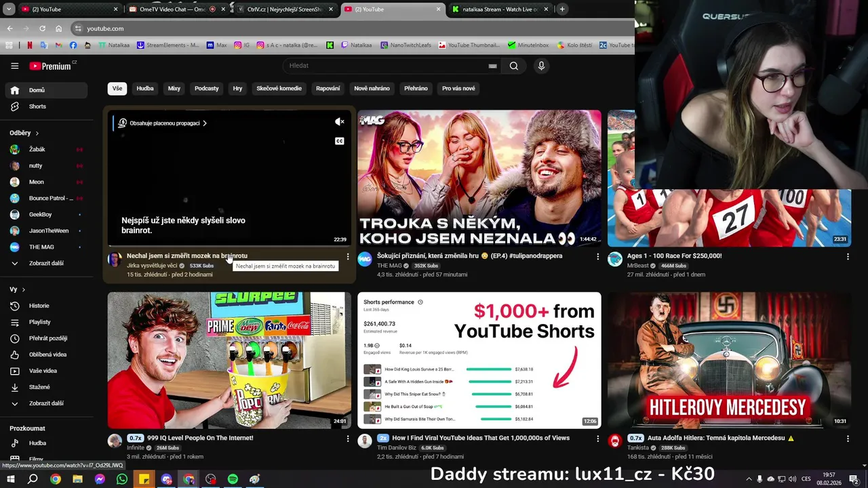Open the TROJKA S NĚKÝM thumbnail video

pyautogui.click(x=479, y=178)
